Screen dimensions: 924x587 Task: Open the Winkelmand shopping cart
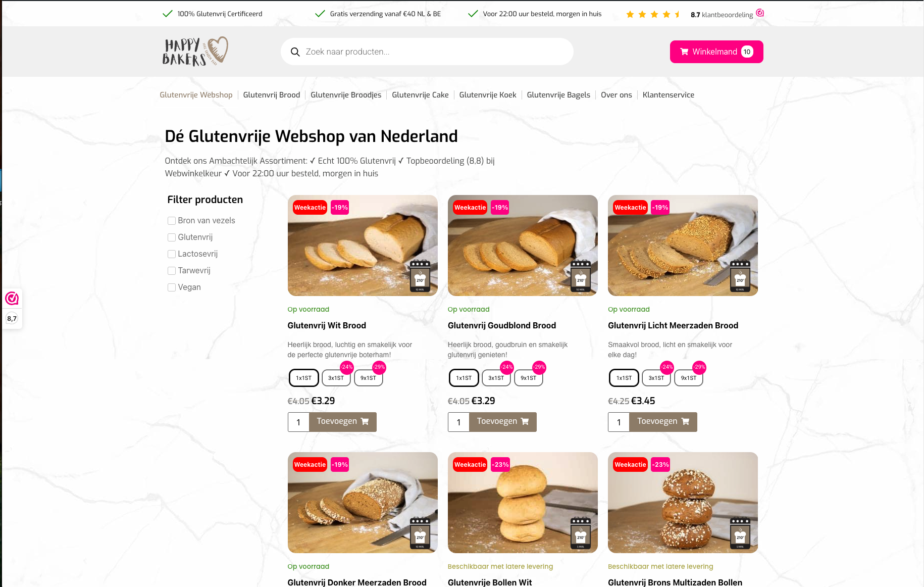[x=716, y=52]
